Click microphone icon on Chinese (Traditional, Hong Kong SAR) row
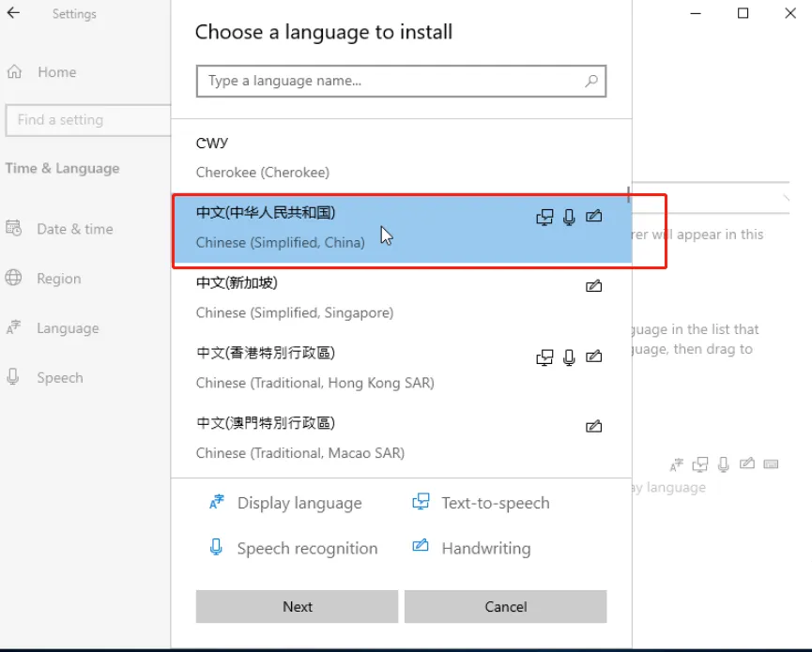This screenshot has width=812, height=652. 569,356
